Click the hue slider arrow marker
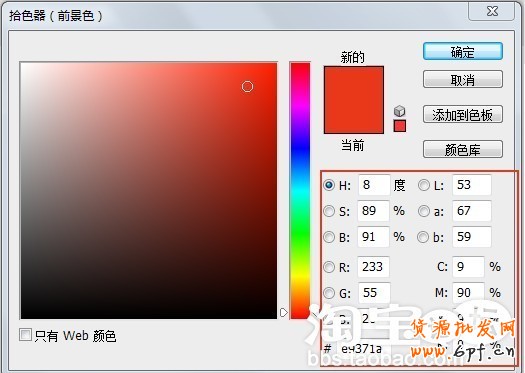Screen dimensions: 525x373 click(x=284, y=312)
